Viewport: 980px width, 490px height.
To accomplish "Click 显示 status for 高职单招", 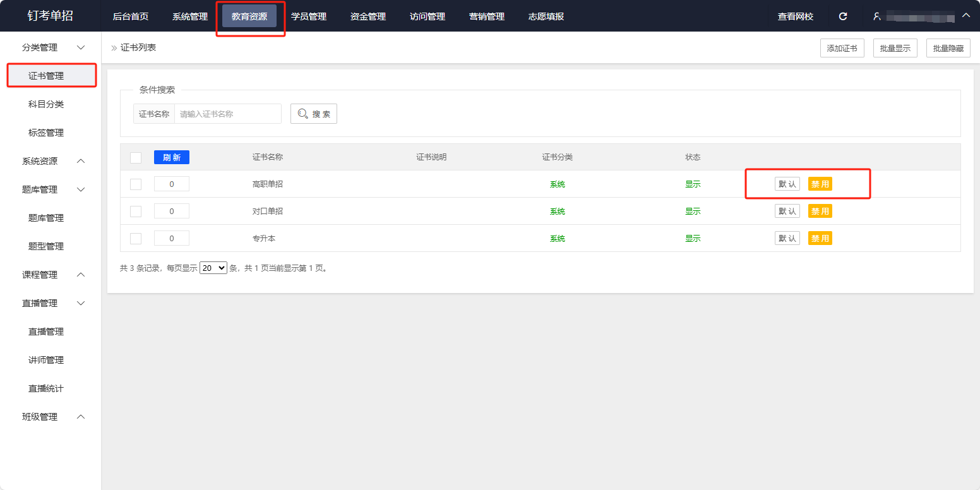I will click(693, 184).
